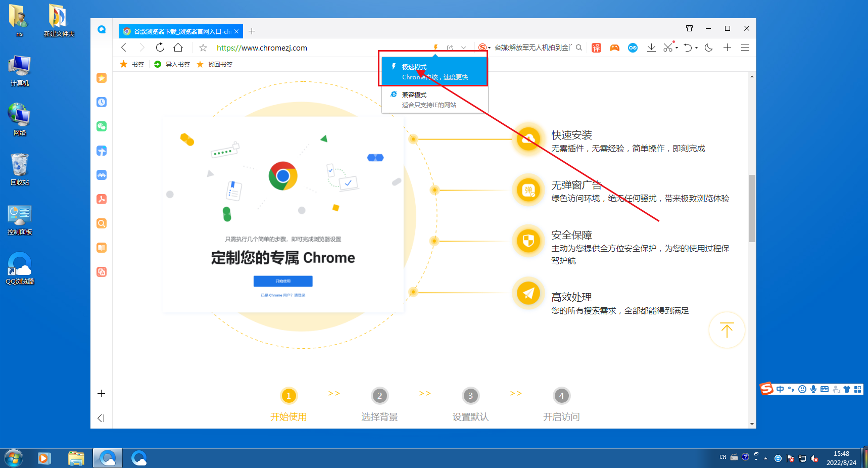Image resolution: width=868 pixels, height=468 pixels.
Task: Open the skin shirt icon in title bar
Action: coord(689,28)
